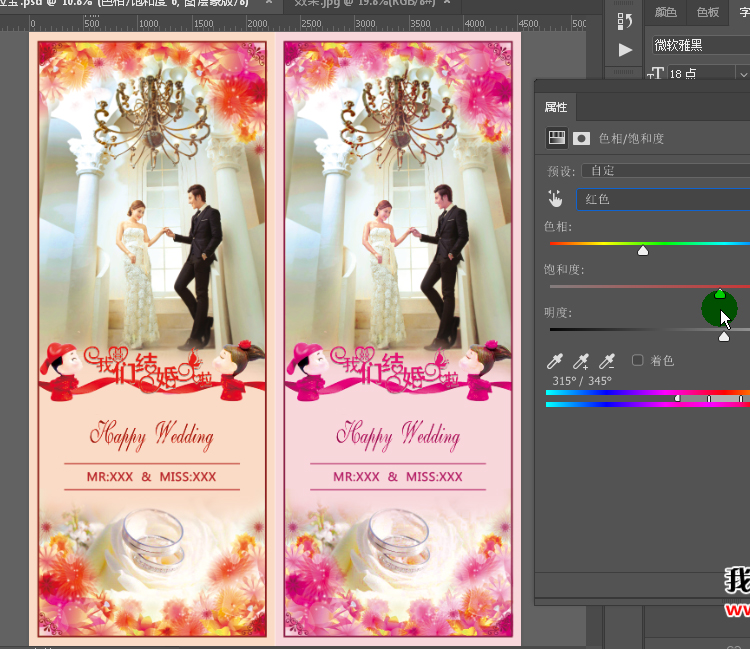
Task: Click the left color range falloff marker
Action: tap(677, 398)
